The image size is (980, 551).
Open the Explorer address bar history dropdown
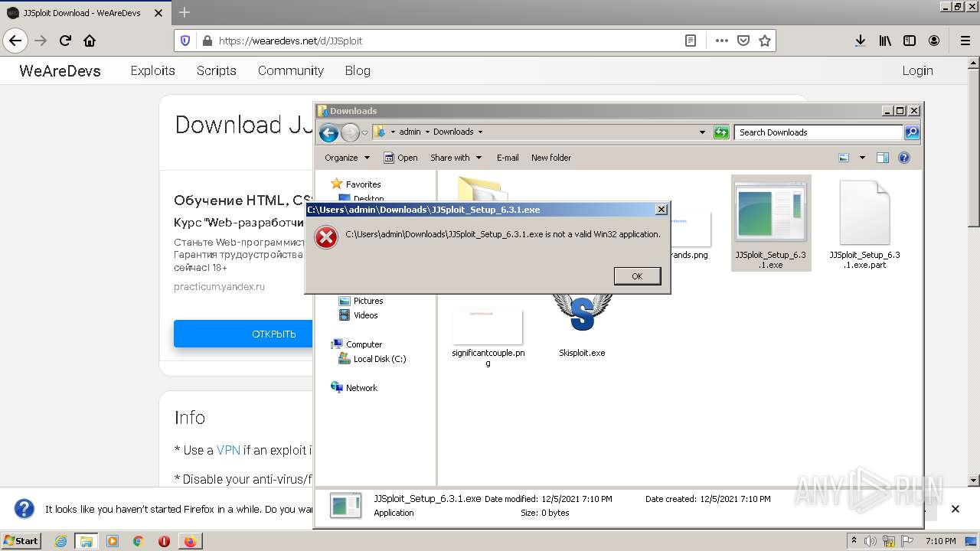702,132
